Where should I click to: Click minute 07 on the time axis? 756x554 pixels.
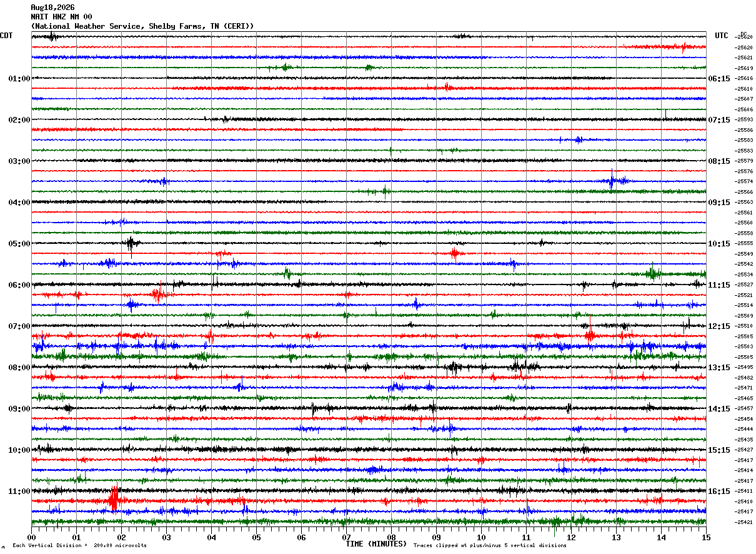(x=346, y=537)
